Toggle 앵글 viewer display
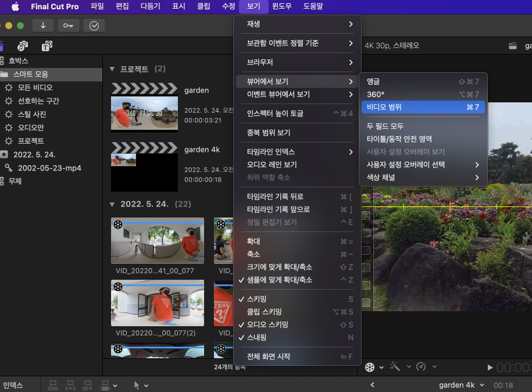The image size is (532, 392). tap(423, 81)
